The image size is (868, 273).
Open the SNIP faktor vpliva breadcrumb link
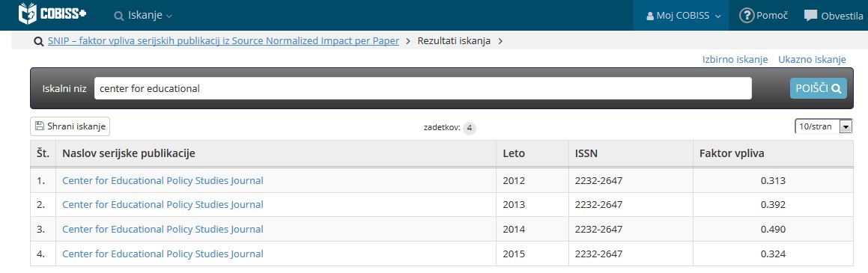tap(224, 41)
